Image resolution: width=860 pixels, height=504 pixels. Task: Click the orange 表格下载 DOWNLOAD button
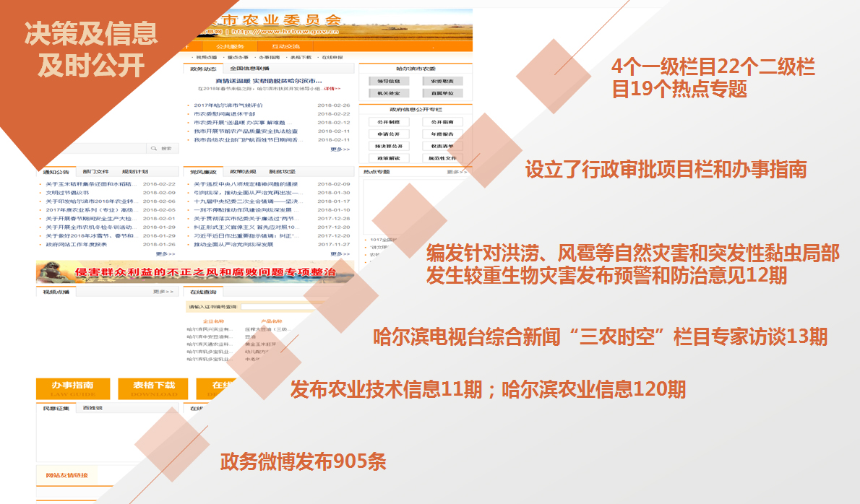pos(154,388)
